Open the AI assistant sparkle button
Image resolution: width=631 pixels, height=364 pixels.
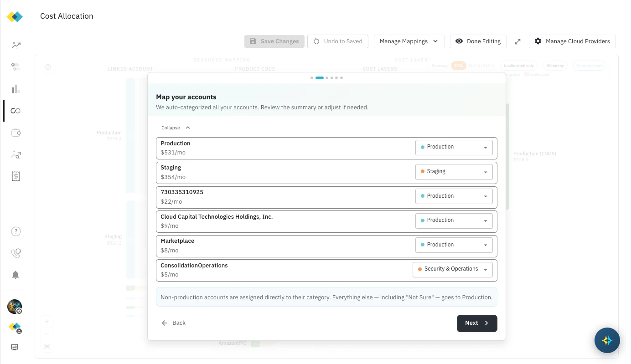pyautogui.click(x=607, y=340)
